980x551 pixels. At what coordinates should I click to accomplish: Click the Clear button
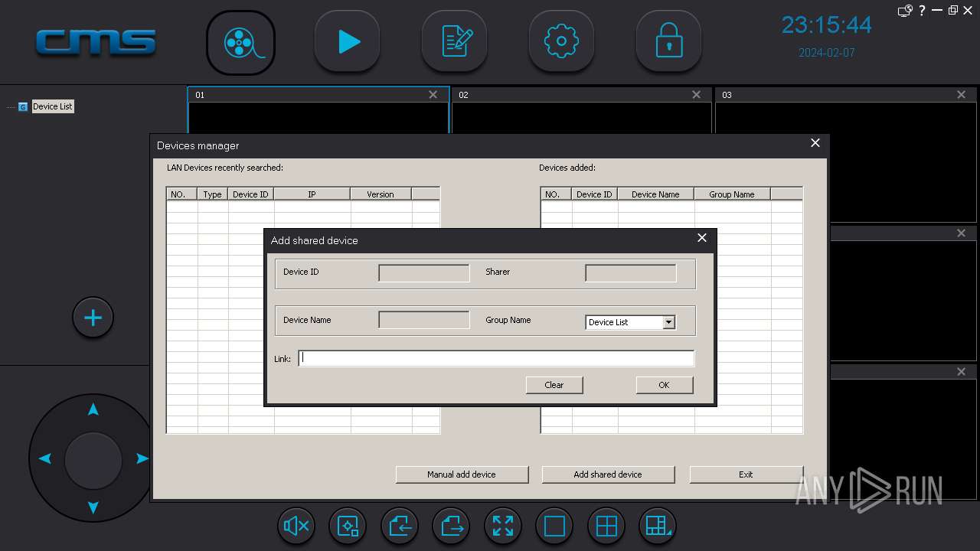pos(554,385)
